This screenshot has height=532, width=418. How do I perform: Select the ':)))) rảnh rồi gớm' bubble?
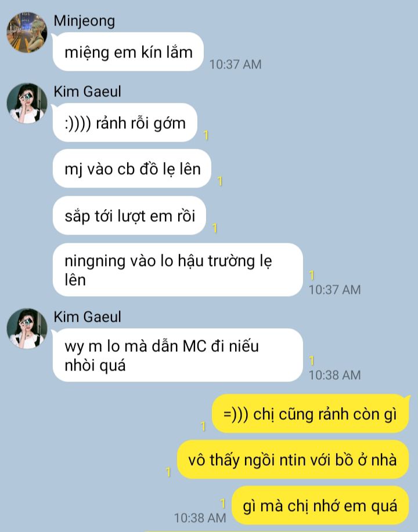pos(125,123)
